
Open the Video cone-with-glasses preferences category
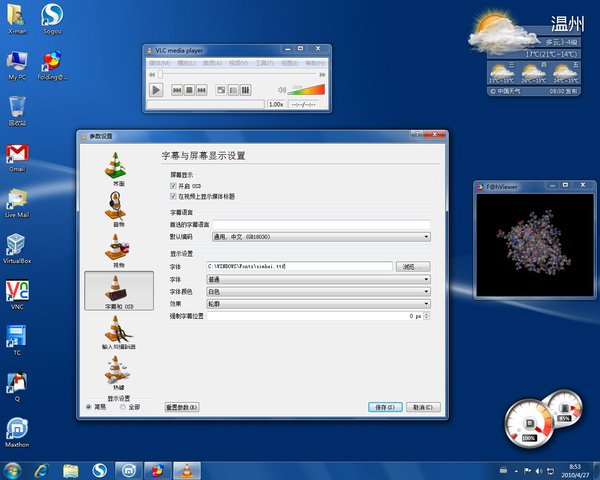[x=116, y=250]
